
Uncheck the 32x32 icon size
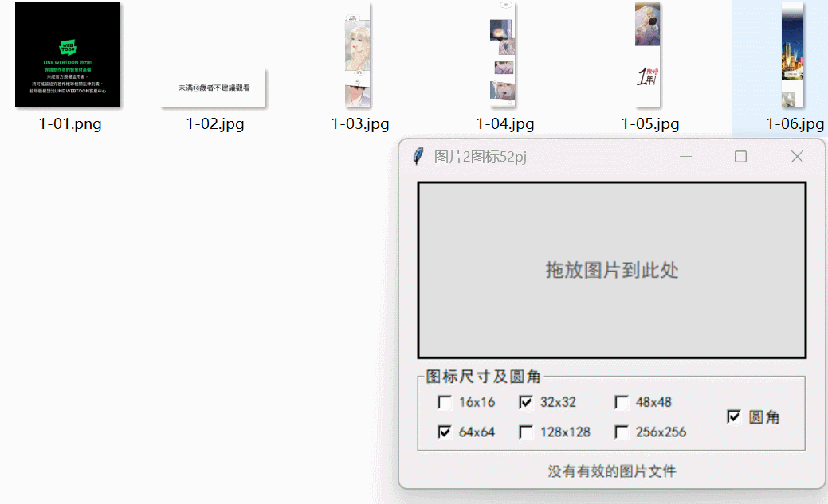coord(526,403)
